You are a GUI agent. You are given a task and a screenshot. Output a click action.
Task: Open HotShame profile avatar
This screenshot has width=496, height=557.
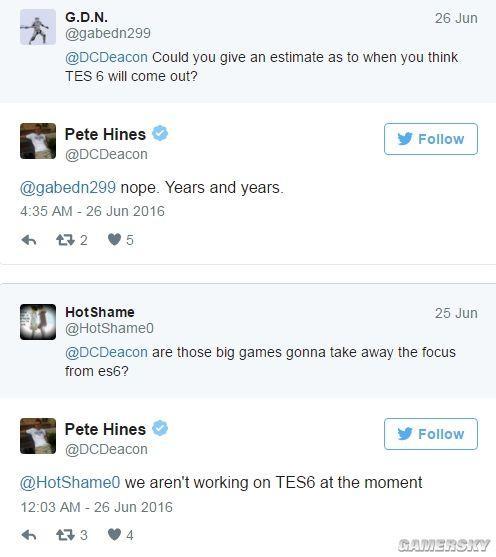38,322
